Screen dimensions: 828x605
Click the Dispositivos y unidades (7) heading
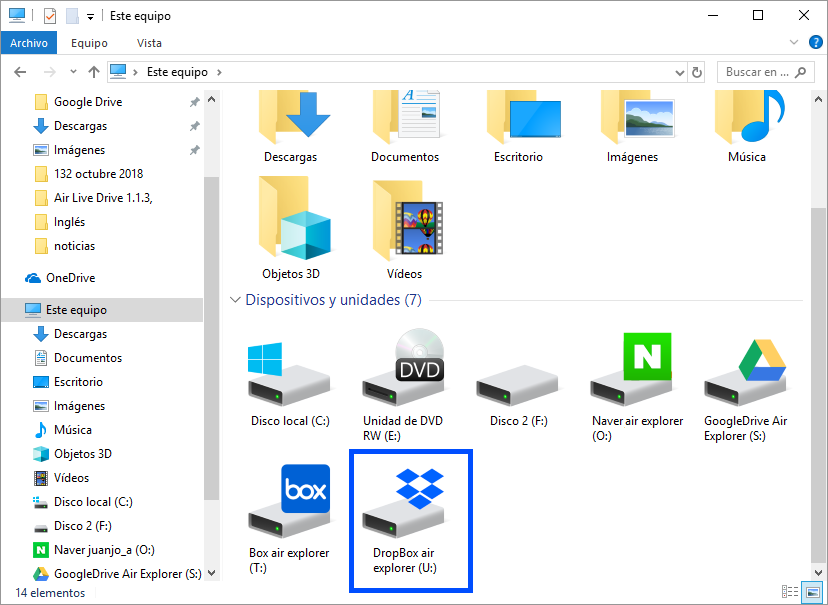pyautogui.click(x=333, y=300)
